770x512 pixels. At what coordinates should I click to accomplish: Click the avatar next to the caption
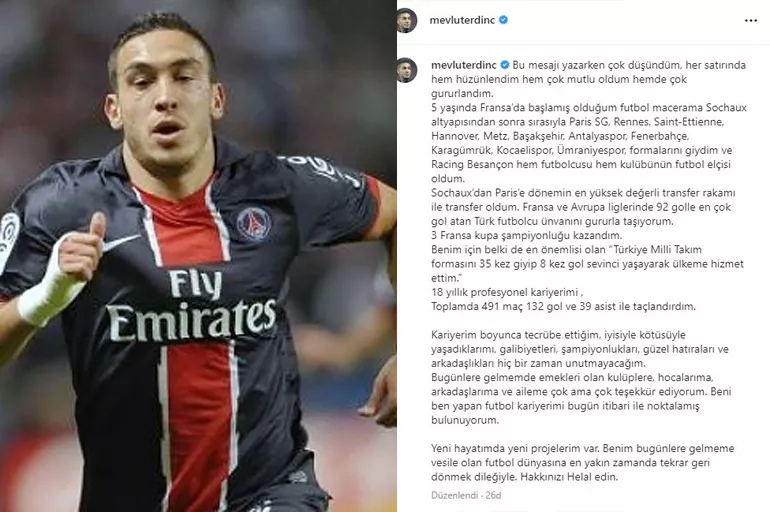[407, 71]
